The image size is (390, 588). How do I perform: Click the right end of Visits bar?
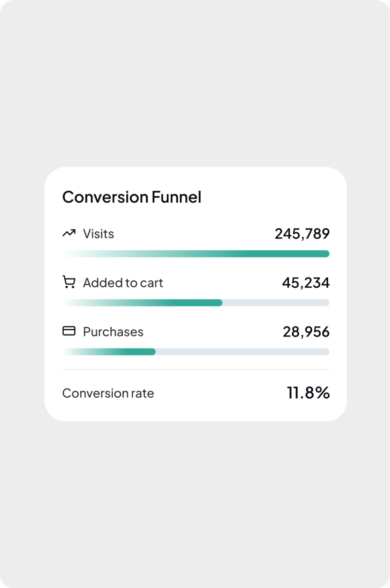point(326,254)
